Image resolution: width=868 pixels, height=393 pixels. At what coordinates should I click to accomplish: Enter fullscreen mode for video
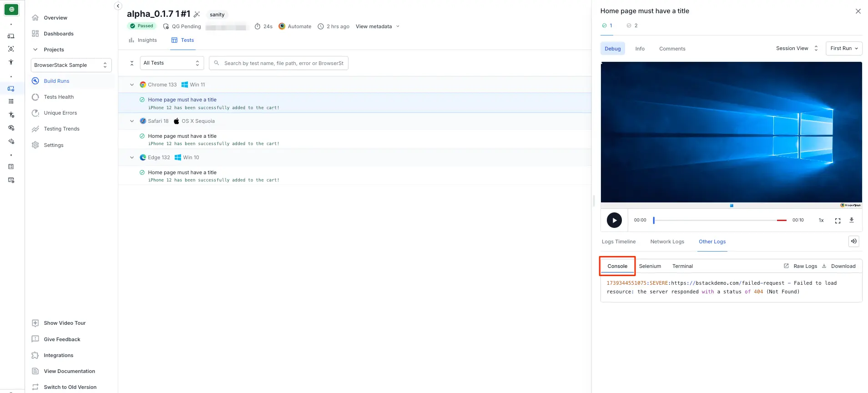tap(838, 221)
